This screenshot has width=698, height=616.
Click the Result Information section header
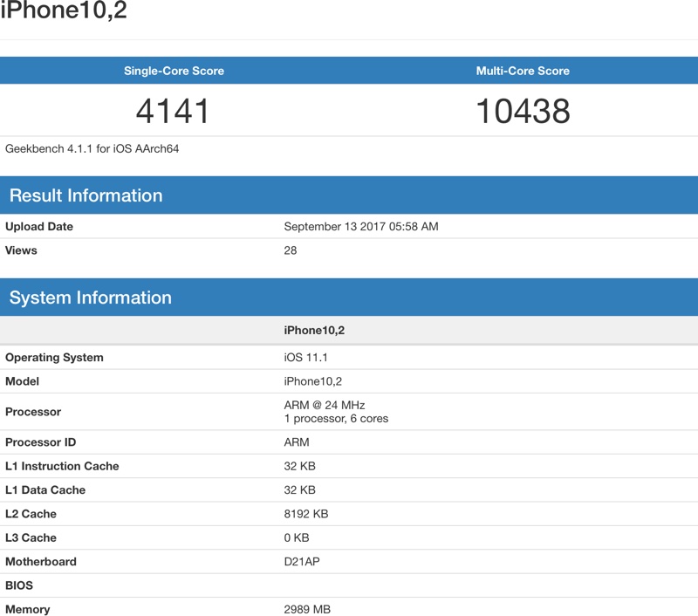pyautogui.click(x=86, y=195)
